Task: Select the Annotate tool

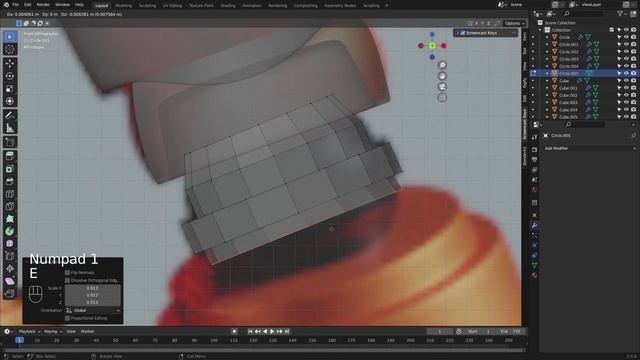Action: point(10,116)
